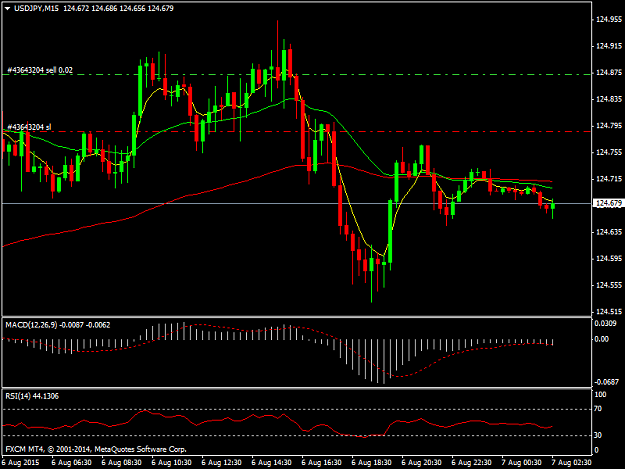The width and height of the screenshot is (625, 469).
Task: Click the 6 Aug 22:30 time axis label
Action: tap(472, 463)
